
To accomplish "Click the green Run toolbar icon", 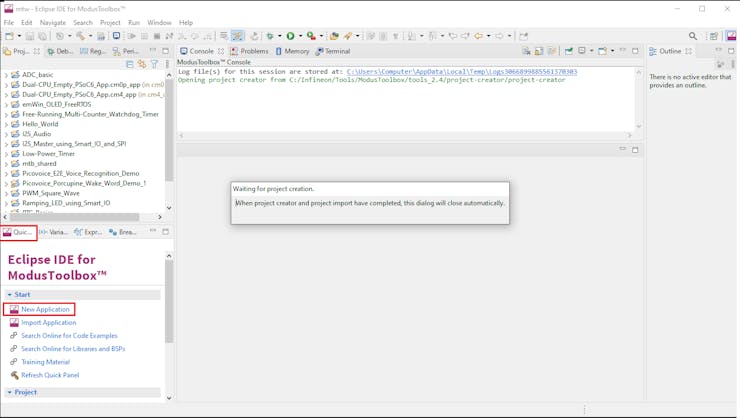I will (290, 36).
